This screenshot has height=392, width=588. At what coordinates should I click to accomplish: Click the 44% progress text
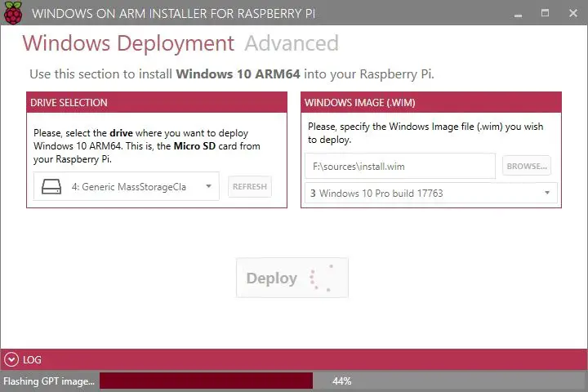[341, 381]
